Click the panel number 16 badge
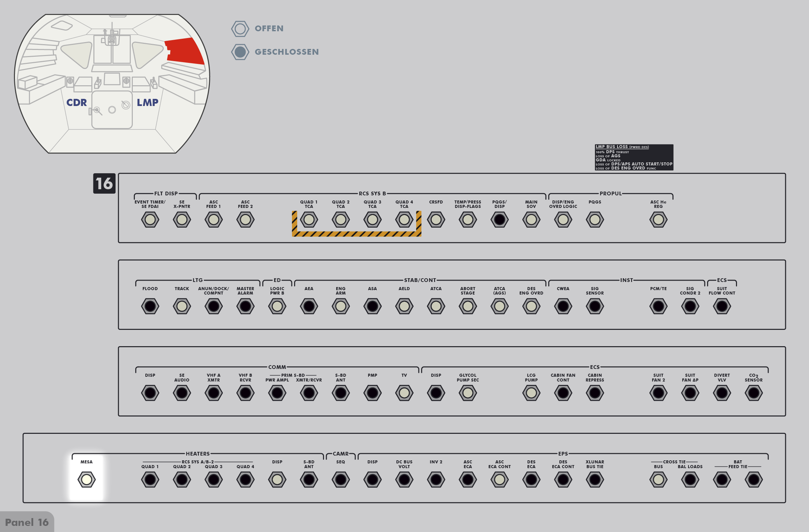This screenshot has width=809, height=532. [104, 183]
